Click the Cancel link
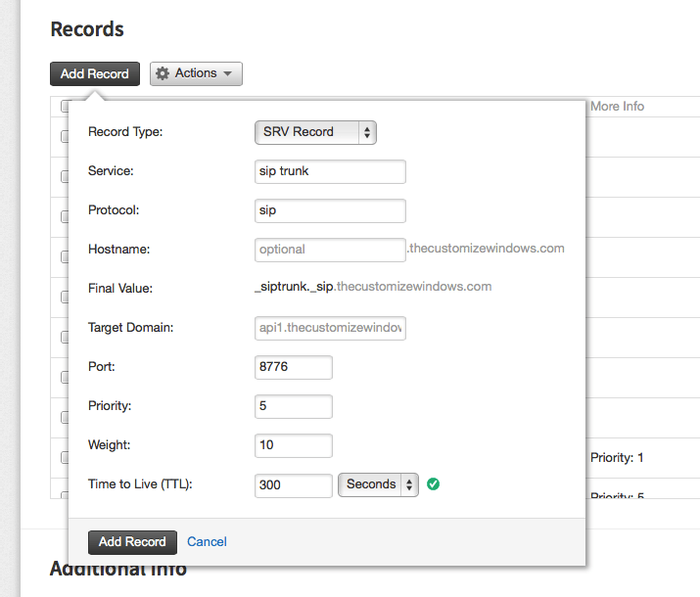 207,541
